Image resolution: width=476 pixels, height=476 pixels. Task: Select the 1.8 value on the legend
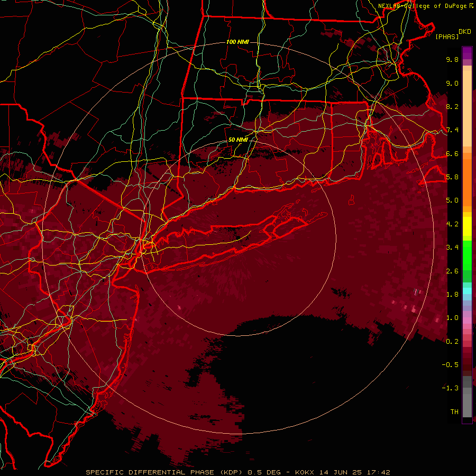(x=452, y=295)
